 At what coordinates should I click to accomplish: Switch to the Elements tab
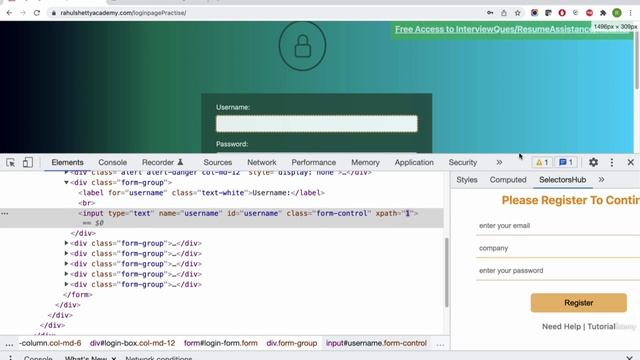pyautogui.click(x=67, y=162)
